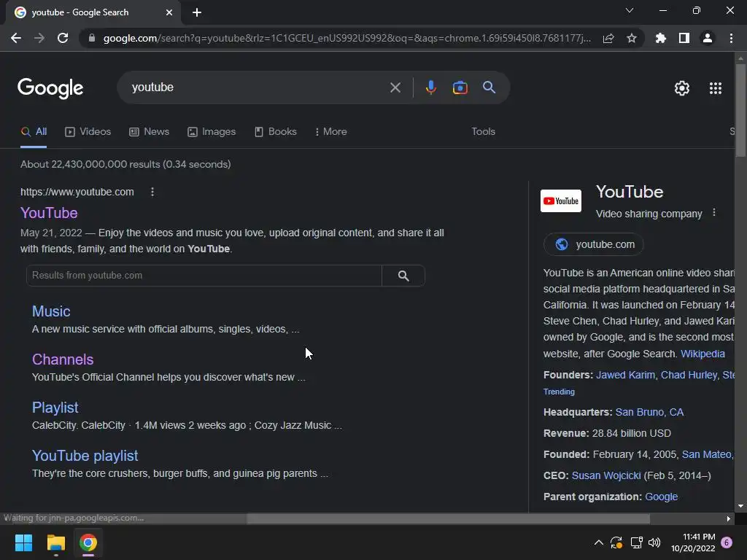Screen dimensions: 747x560
Task: Click the Trending link
Action: pos(559,392)
